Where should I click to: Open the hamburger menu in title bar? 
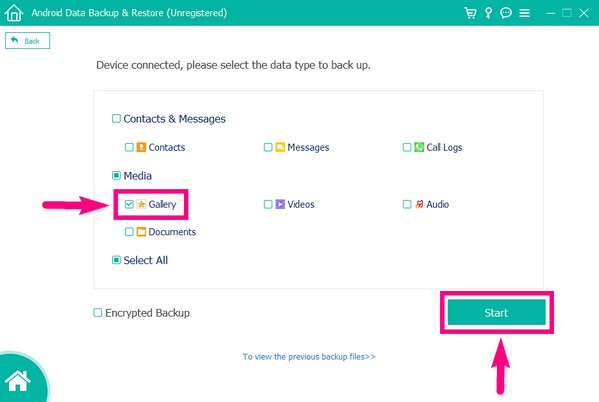[x=525, y=13]
